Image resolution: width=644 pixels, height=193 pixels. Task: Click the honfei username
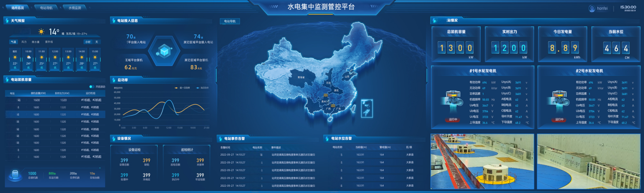[x=602, y=8]
